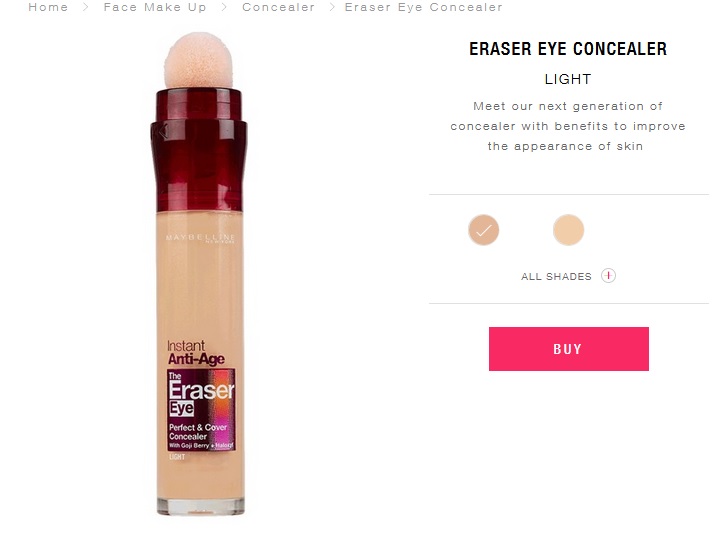This screenshot has height=553, width=715.
Task: Click the chevron after Home breadcrumb
Action: click(x=85, y=7)
